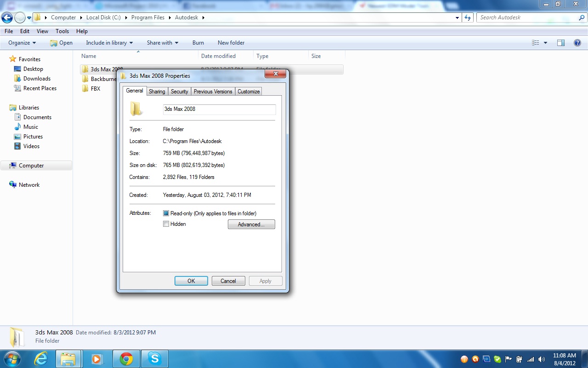This screenshot has height=368, width=588.
Task: Open the Tools menu
Action: tap(62, 31)
